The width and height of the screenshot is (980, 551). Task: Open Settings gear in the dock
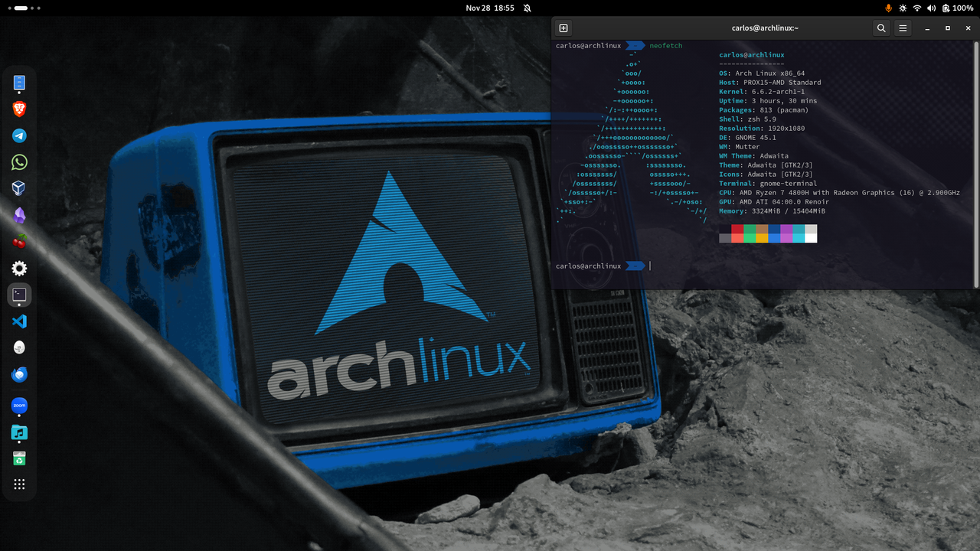[x=19, y=268]
